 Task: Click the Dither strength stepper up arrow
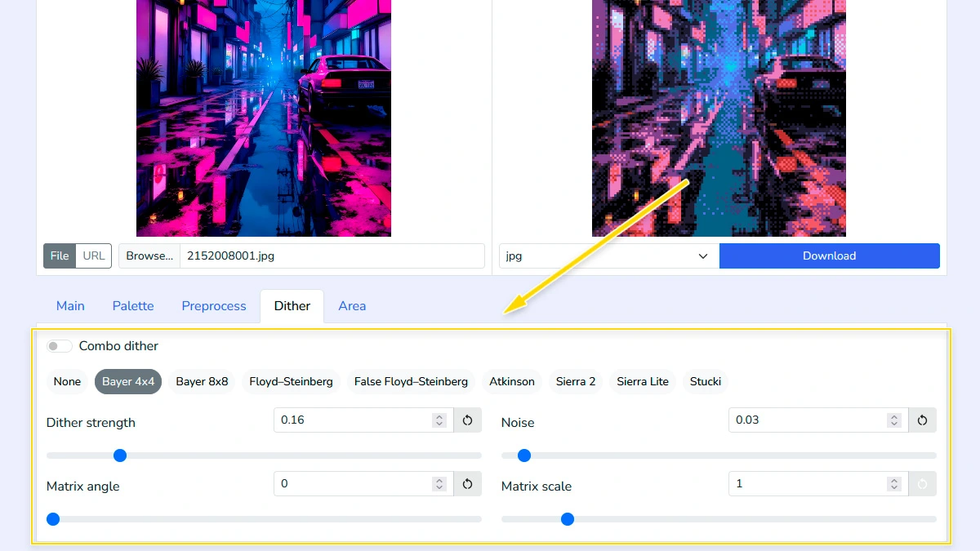pos(439,415)
